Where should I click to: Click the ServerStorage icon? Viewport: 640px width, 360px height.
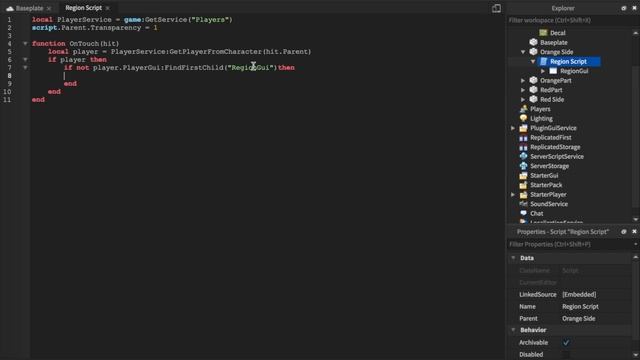523,166
